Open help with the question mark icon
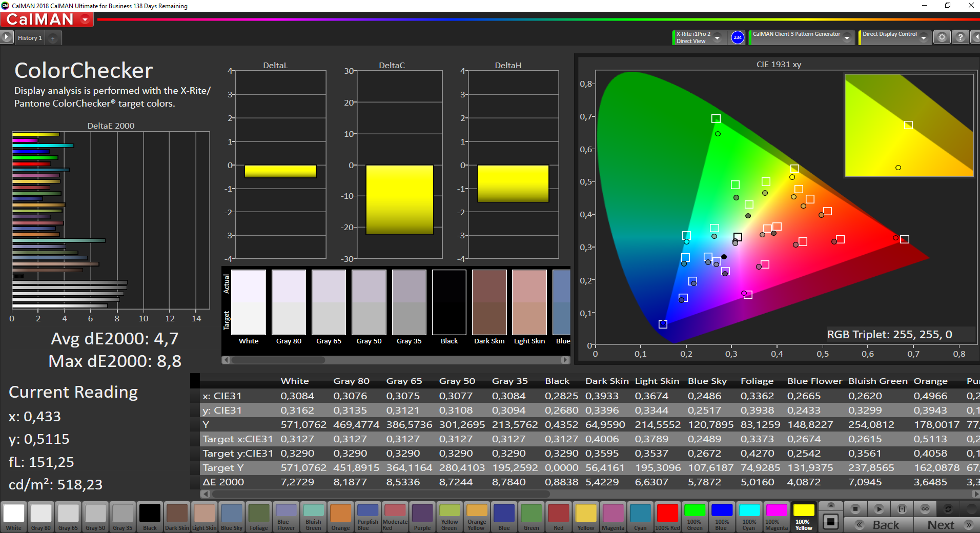Screen dimensions: 980x533 pos(961,37)
